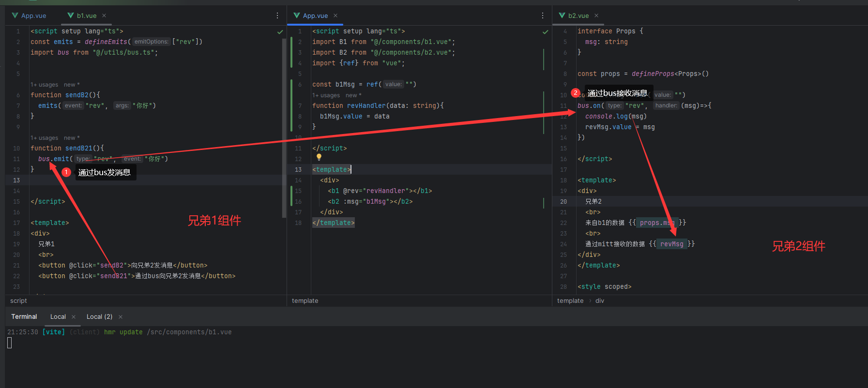Select the b1.vue editor tab
The width and height of the screenshot is (868, 388).
click(86, 15)
